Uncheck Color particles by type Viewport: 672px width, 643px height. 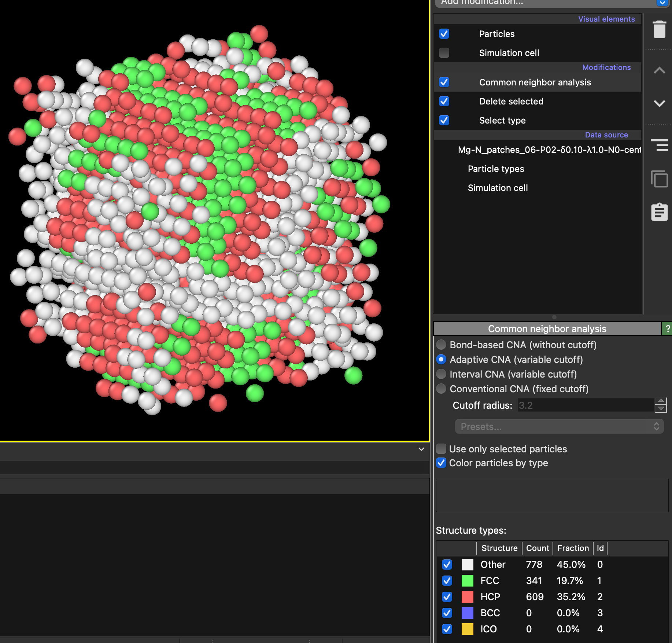pos(441,463)
